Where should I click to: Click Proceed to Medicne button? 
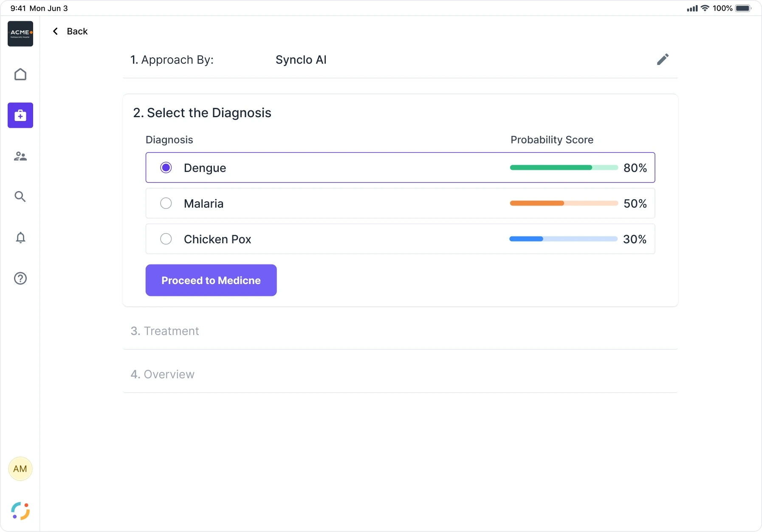point(211,280)
